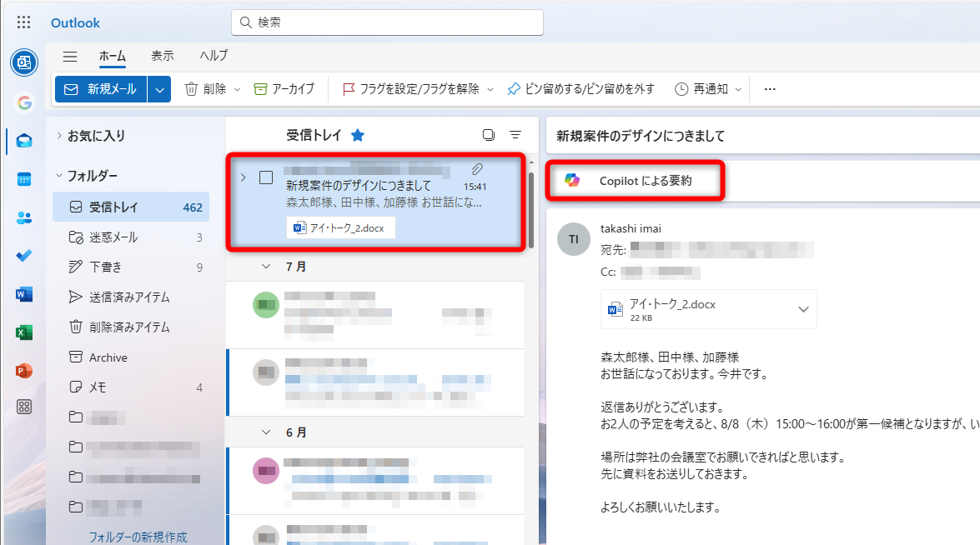Viewport: 980px width, 545px height.
Task: Click the paperclip attachment icon on the selected email
Action: (x=477, y=169)
